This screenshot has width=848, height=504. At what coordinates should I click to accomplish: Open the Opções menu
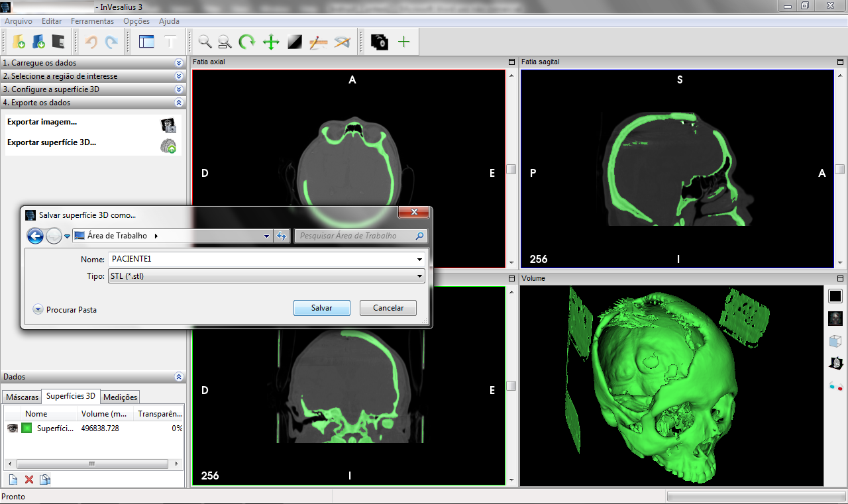coord(136,21)
